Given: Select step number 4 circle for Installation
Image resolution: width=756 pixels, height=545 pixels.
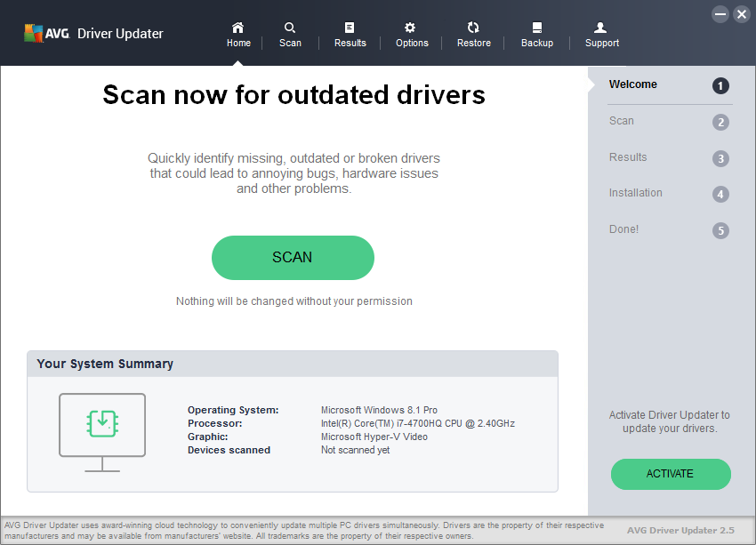Looking at the screenshot, I should (720, 194).
